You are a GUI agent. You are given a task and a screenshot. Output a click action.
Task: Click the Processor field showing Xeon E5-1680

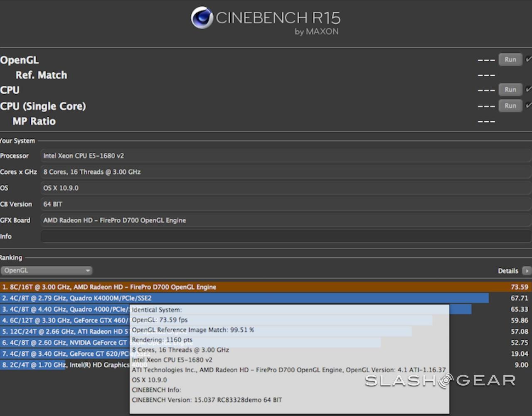pos(285,156)
